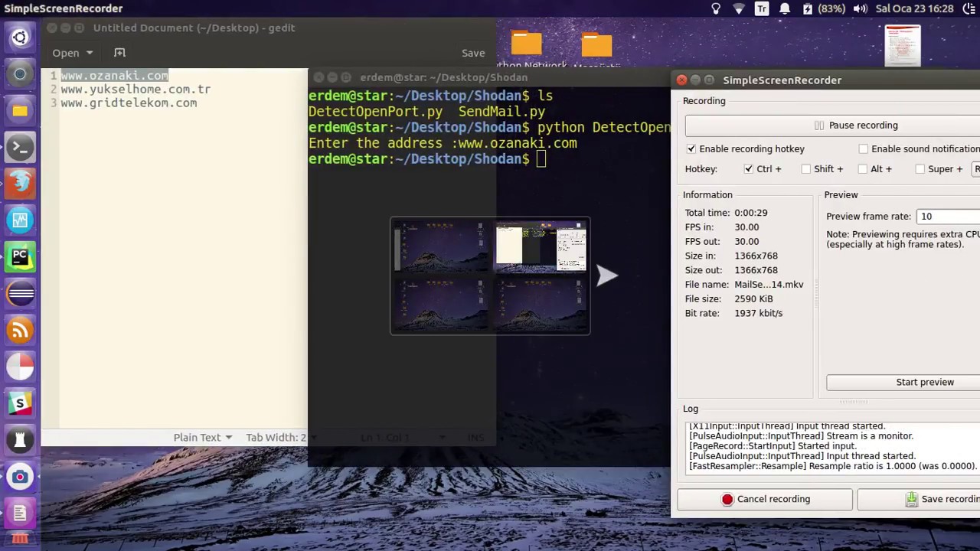
Task: Open the first folder icon on the desktop
Action: (x=526, y=44)
